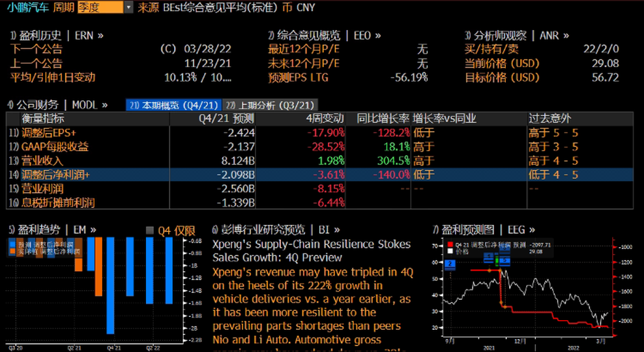Click the CNY currency value
644x352 pixels.
306,7
